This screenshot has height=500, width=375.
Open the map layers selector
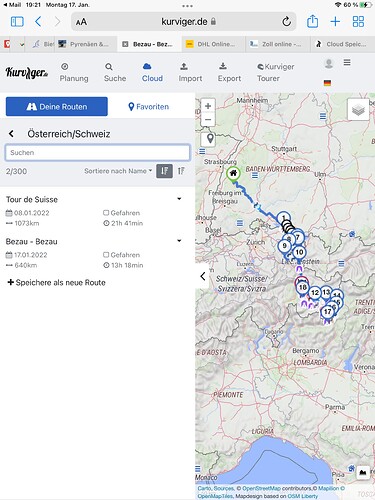pos(358,109)
